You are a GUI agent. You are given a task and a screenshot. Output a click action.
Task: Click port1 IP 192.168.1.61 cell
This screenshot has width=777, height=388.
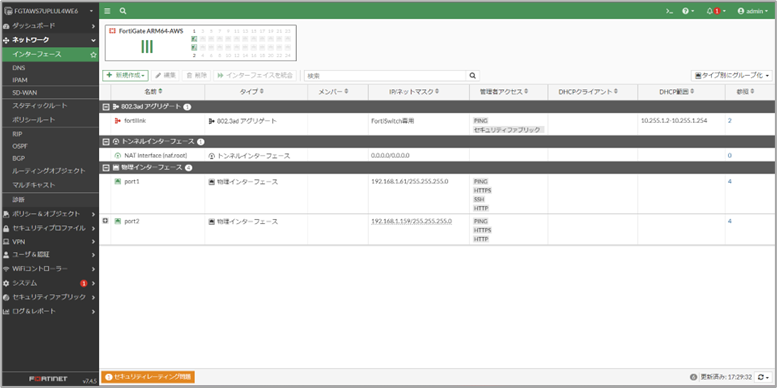[410, 181]
